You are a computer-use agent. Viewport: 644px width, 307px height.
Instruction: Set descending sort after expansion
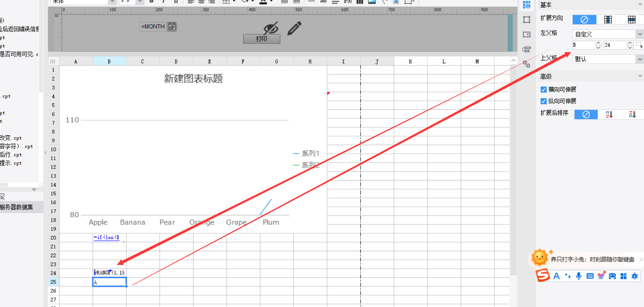[632, 114]
